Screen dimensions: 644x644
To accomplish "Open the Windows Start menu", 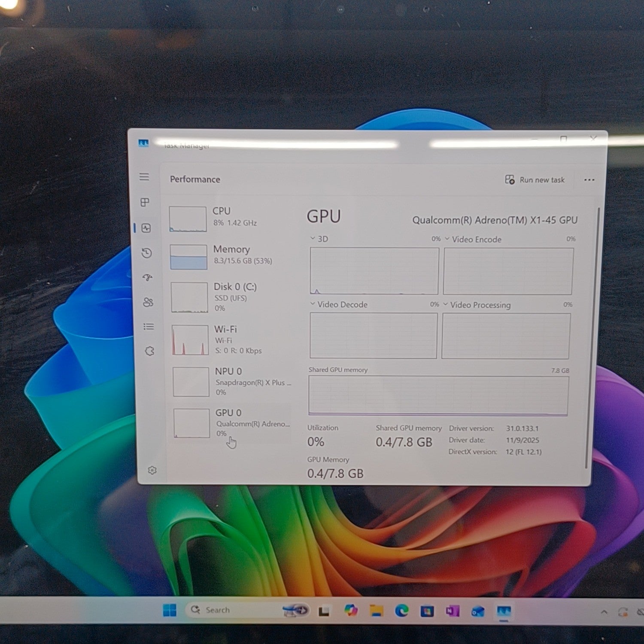I will tap(170, 610).
